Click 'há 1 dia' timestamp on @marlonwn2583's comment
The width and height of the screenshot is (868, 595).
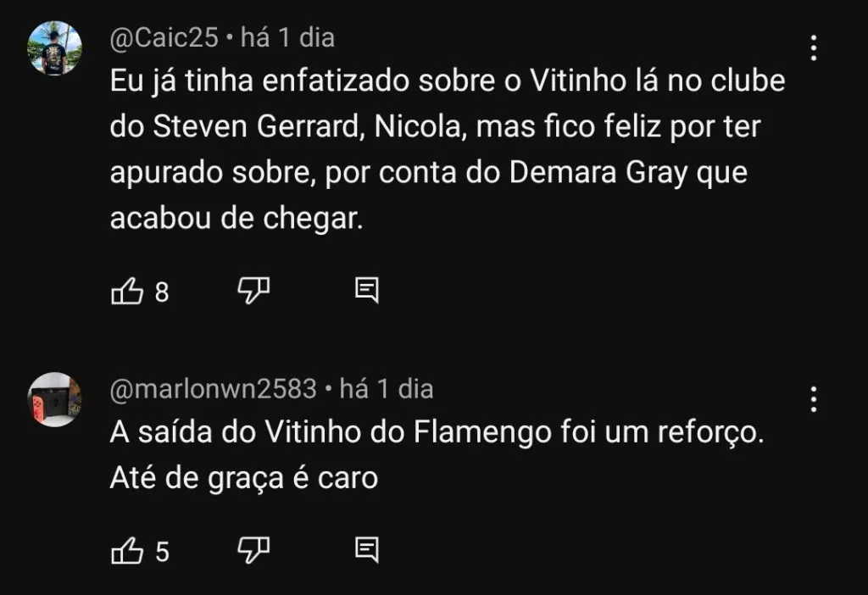tap(386, 389)
